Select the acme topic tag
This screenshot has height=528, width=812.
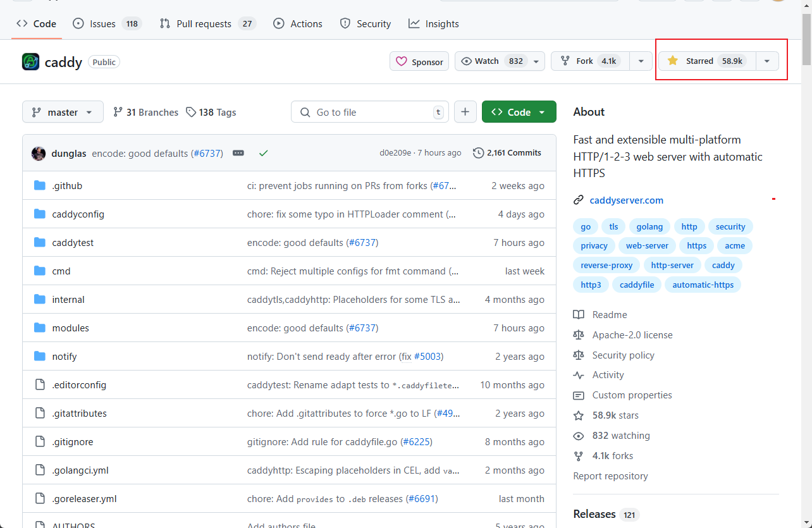(735, 246)
